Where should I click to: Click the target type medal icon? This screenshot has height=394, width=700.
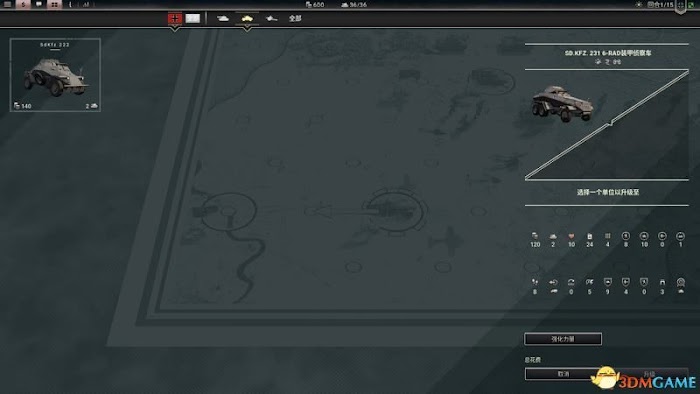point(680,282)
